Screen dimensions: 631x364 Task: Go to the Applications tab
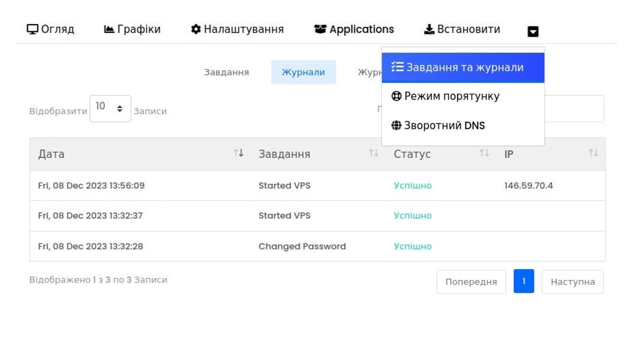click(354, 29)
